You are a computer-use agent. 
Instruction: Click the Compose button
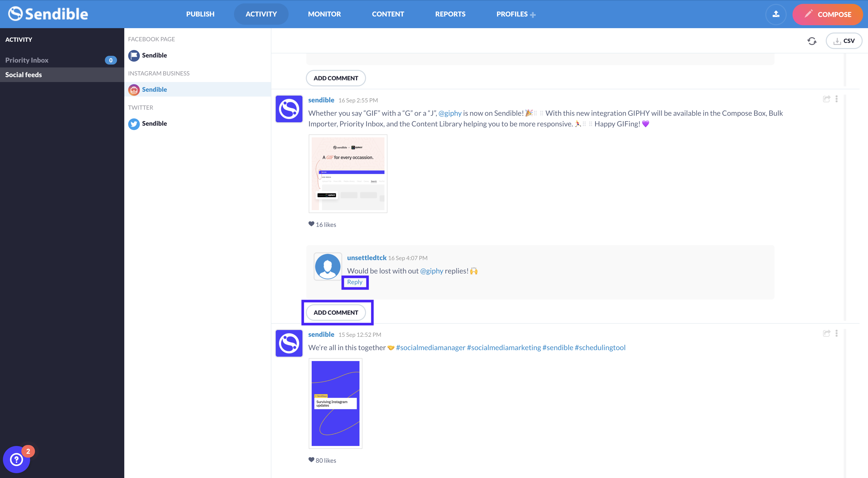[x=827, y=15]
